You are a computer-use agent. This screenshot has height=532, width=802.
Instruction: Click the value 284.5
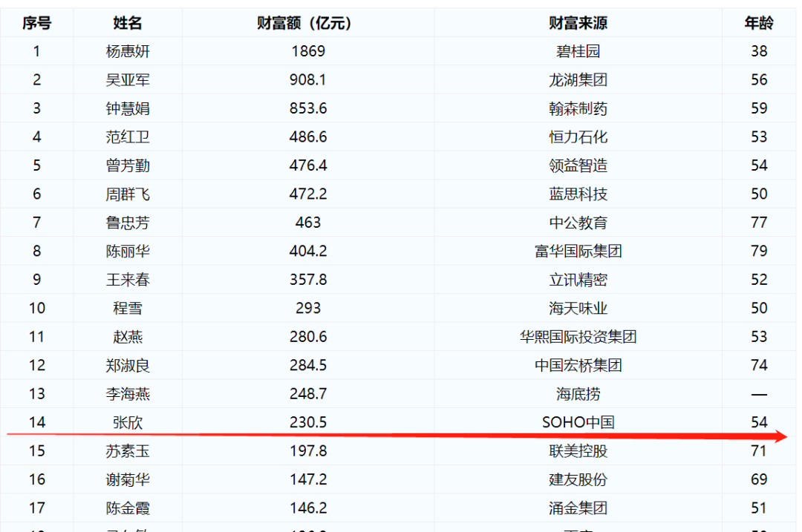coord(308,365)
